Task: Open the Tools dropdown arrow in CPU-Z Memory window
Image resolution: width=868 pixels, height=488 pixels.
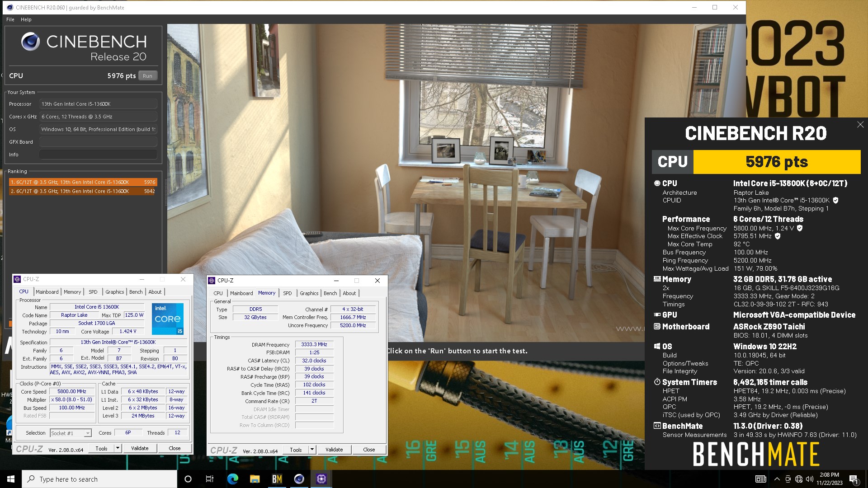Action: click(x=312, y=450)
